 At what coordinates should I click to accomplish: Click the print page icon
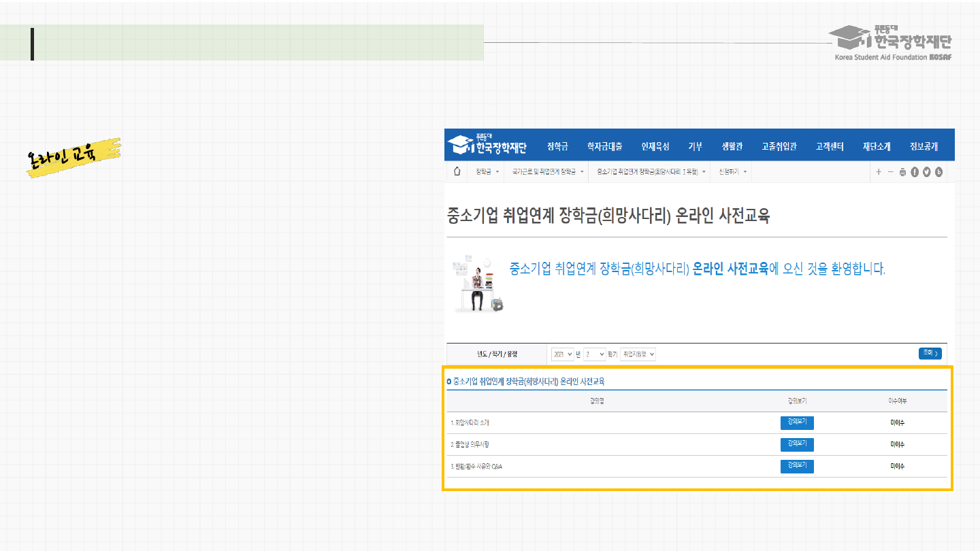coord(902,172)
